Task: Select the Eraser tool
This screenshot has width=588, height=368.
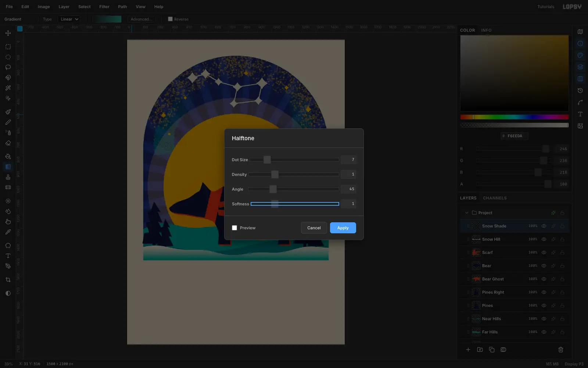Action: pos(8,143)
